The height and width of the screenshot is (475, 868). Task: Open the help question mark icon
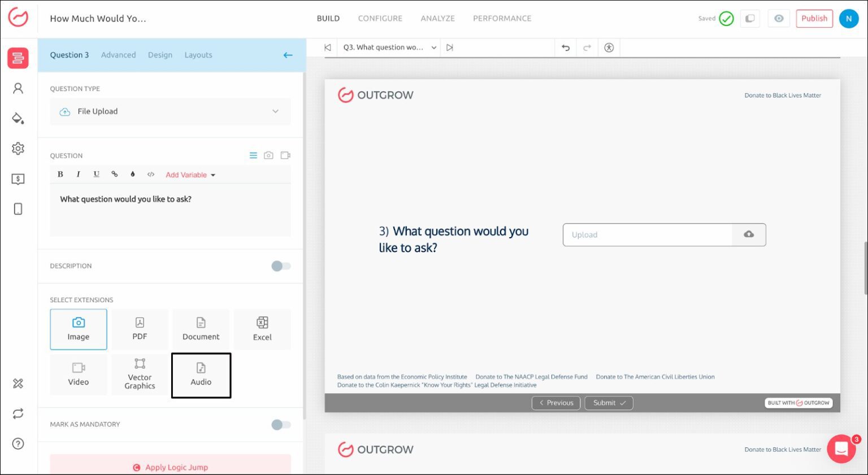(x=18, y=444)
